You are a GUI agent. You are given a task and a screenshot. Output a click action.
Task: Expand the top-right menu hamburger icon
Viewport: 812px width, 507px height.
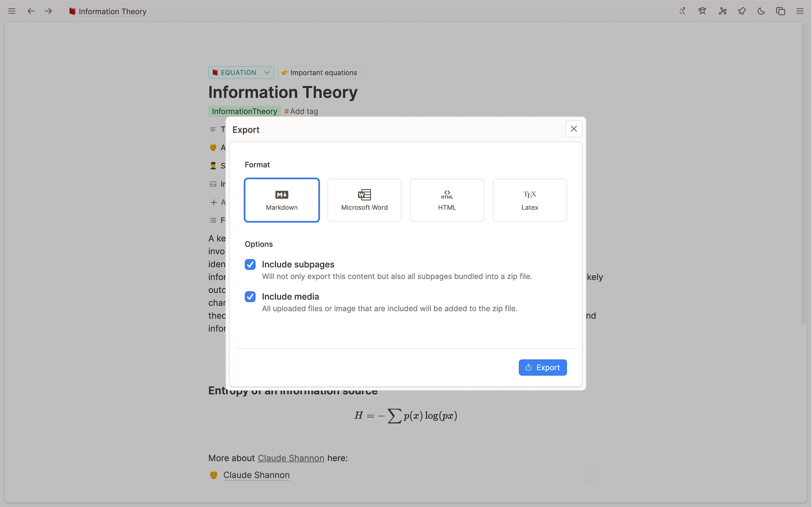(x=800, y=11)
